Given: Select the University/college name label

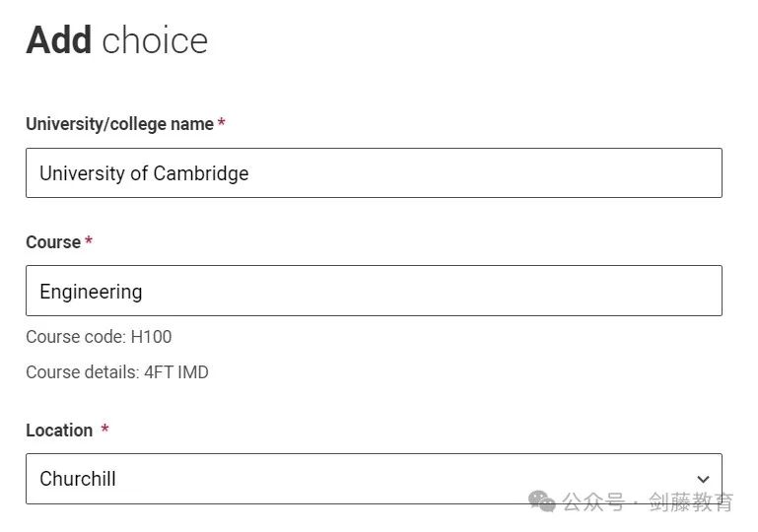Looking at the screenshot, I should click(119, 124).
